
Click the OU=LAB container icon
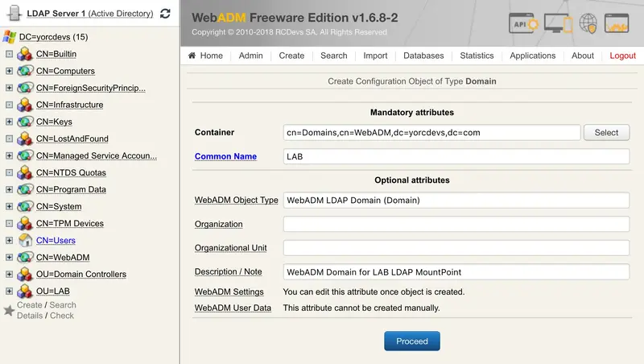point(25,292)
